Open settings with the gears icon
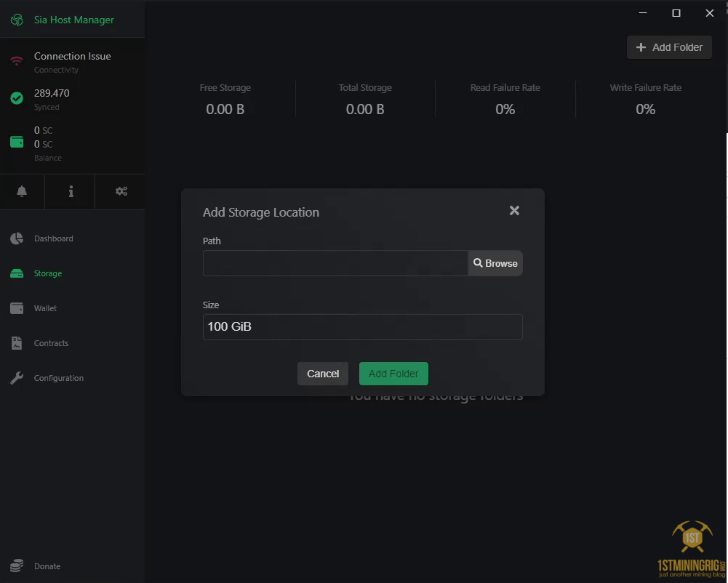The width and height of the screenshot is (728, 583). click(121, 191)
